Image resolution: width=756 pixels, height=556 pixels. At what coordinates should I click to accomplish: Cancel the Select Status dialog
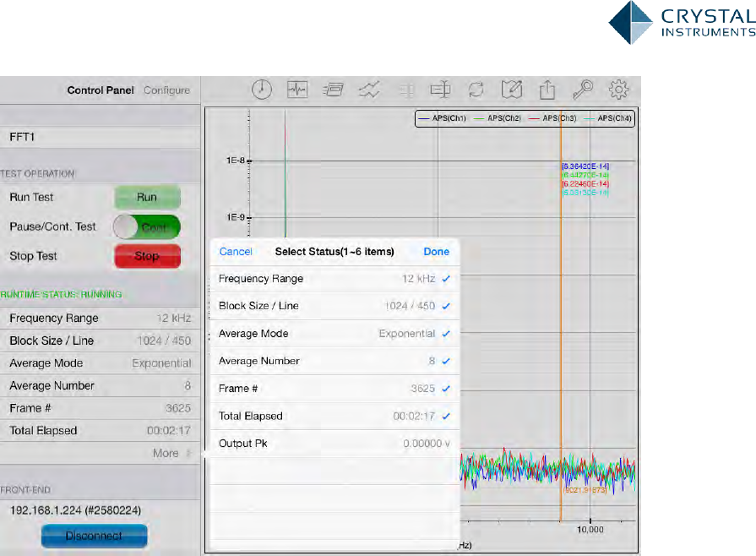[236, 252]
